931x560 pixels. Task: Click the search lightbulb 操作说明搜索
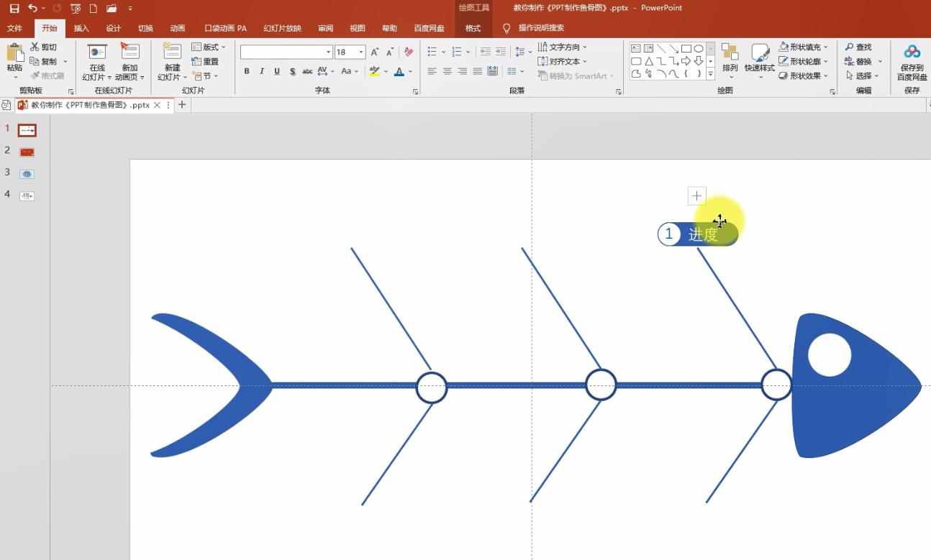[532, 28]
